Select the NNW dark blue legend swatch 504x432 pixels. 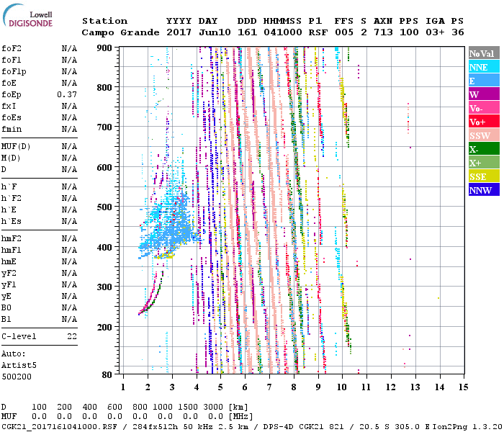click(484, 189)
